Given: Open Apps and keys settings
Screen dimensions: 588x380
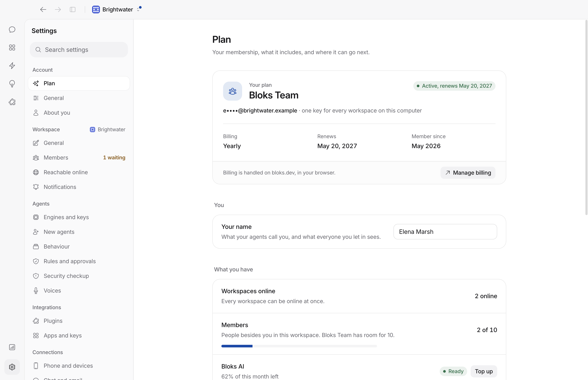Looking at the screenshot, I should coord(79,336).
